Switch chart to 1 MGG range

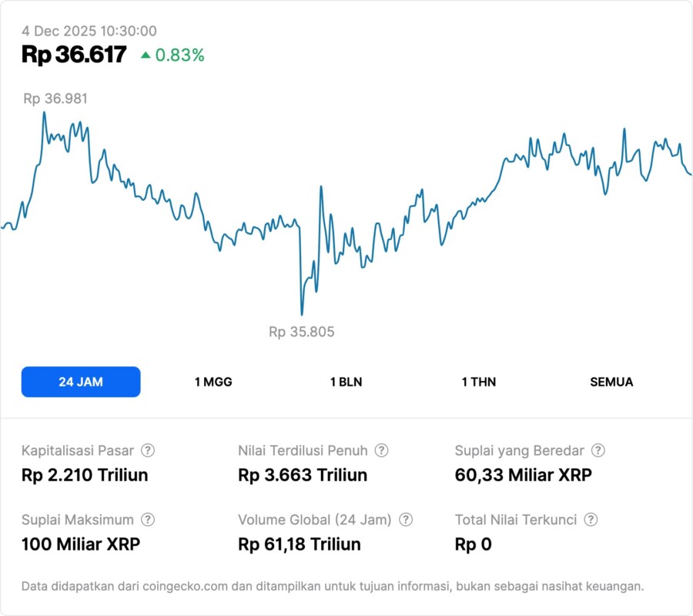(213, 382)
